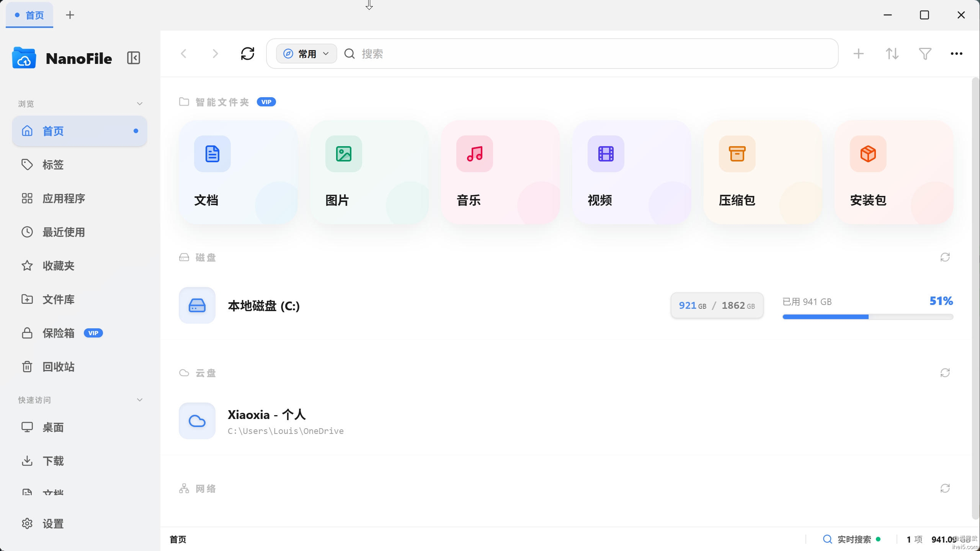Open the 压缩包 smart folder card
This screenshot has height=551, width=980.
763,172
